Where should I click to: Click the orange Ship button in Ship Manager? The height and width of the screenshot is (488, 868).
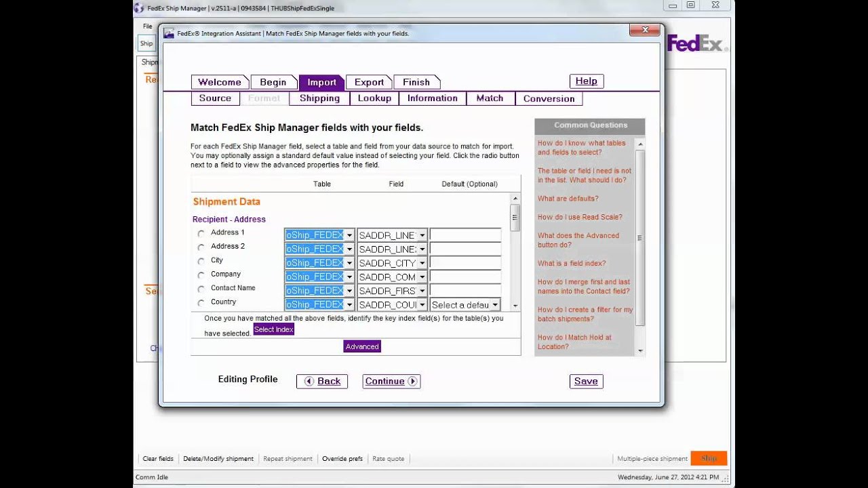pos(709,458)
